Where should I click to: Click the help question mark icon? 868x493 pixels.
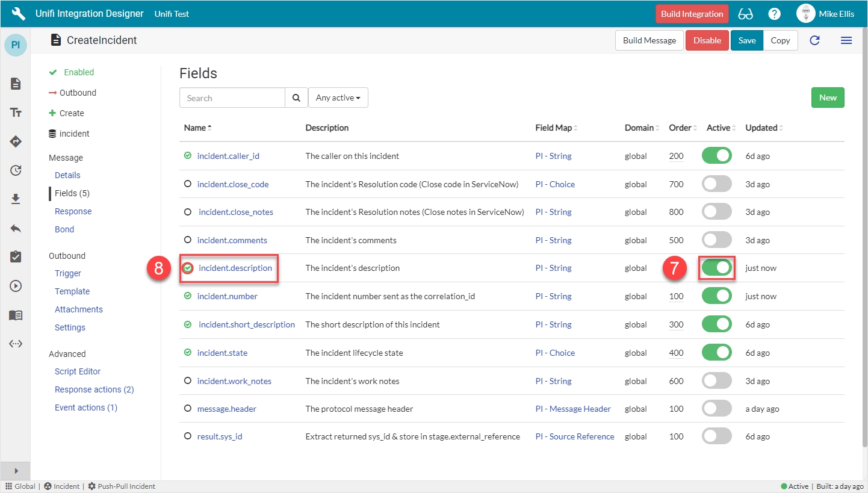(774, 14)
